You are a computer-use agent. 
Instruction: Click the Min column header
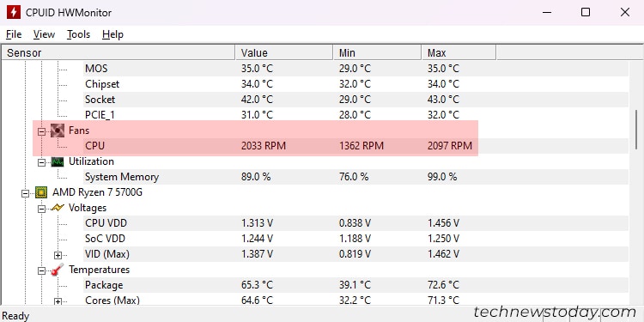[378, 53]
